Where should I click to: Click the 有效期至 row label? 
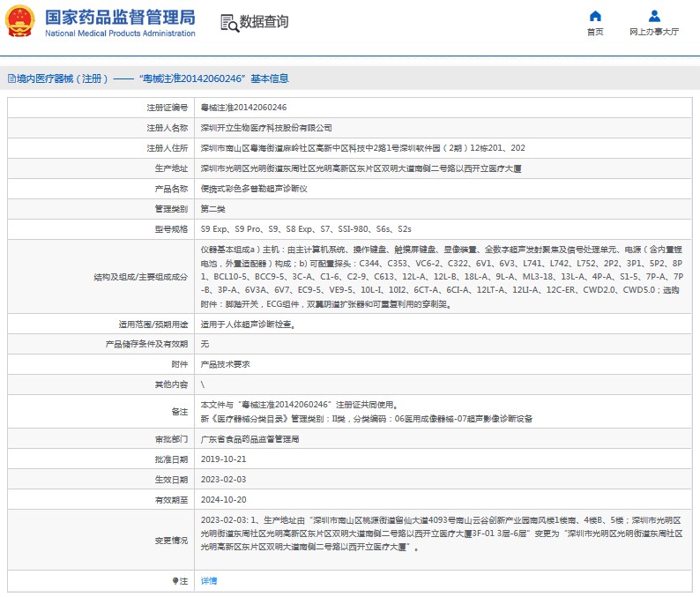pyautogui.click(x=171, y=500)
